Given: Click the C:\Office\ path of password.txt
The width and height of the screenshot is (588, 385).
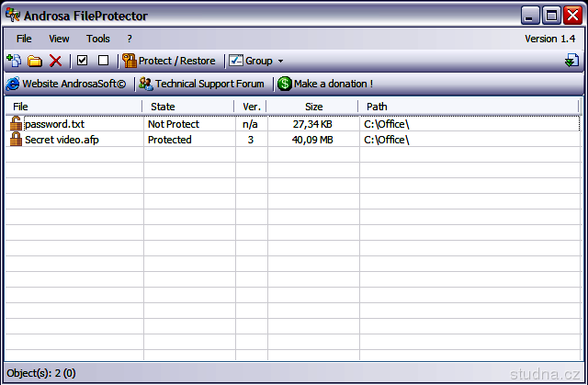Looking at the screenshot, I should pyautogui.click(x=386, y=124).
